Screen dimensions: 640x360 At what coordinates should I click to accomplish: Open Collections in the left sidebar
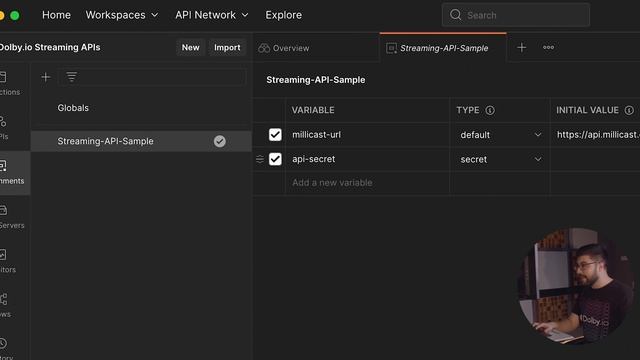(10, 84)
